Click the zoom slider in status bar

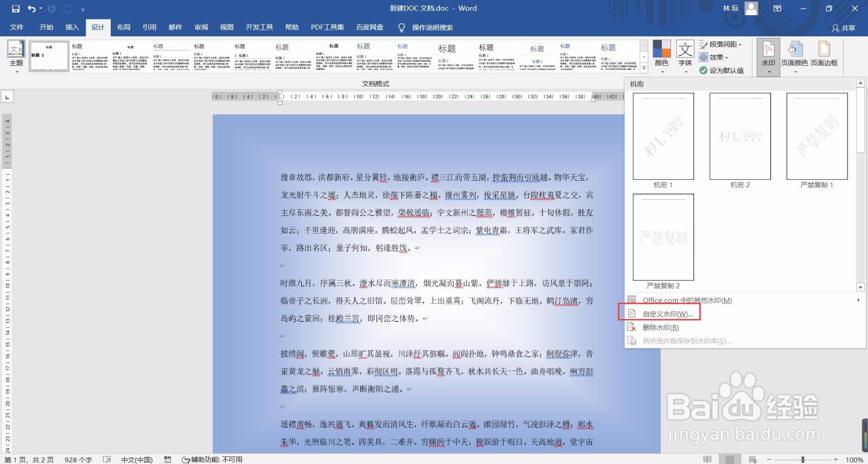click(x=803, y=460)
